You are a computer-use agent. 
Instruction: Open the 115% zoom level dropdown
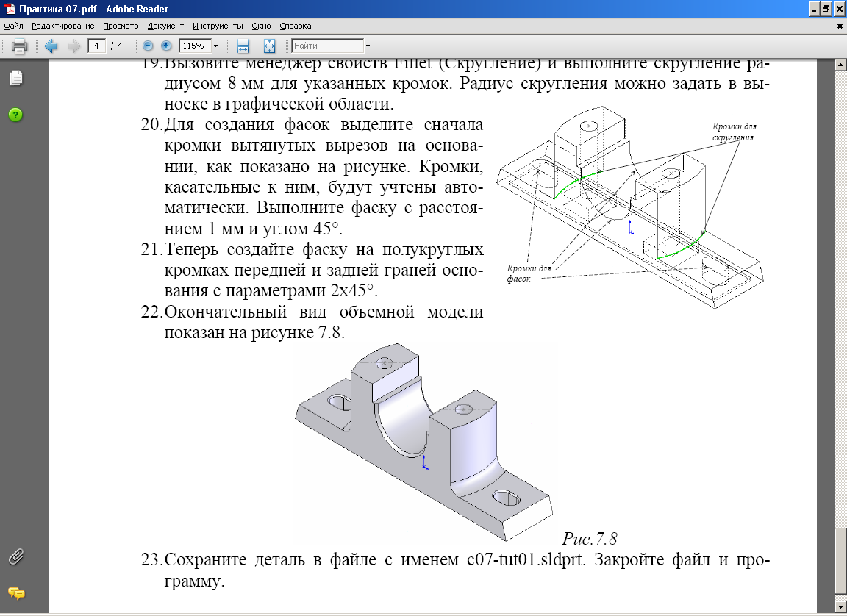tap(215, 46)
